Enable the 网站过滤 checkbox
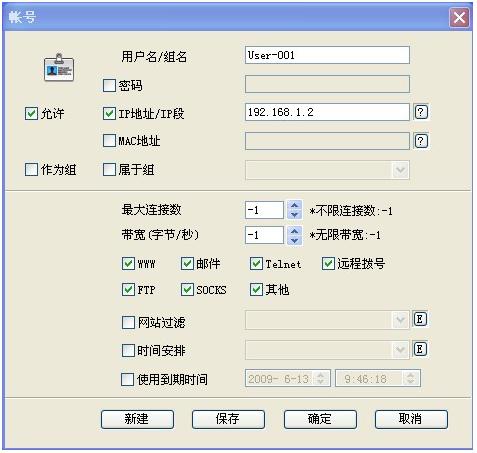Image resolution: width=477 pixels, height=453 pixels. click(128, 322)
